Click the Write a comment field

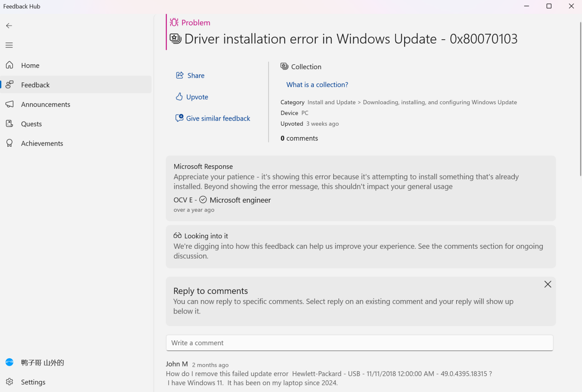[359, 343]
